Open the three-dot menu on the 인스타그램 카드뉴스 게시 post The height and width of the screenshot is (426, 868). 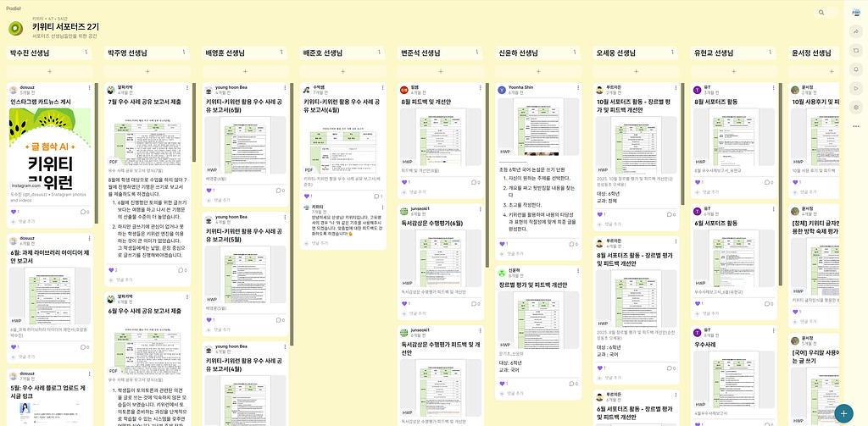(x=88, y=89)
